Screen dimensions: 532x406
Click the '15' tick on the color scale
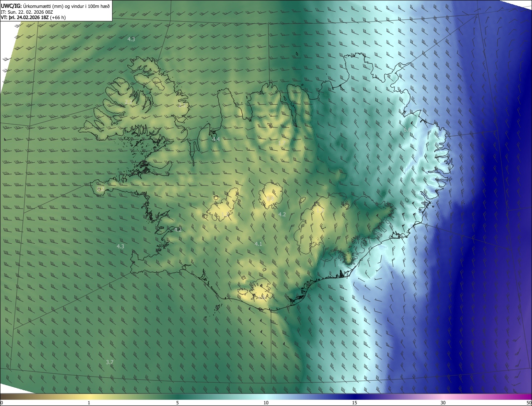click(355, 403)
